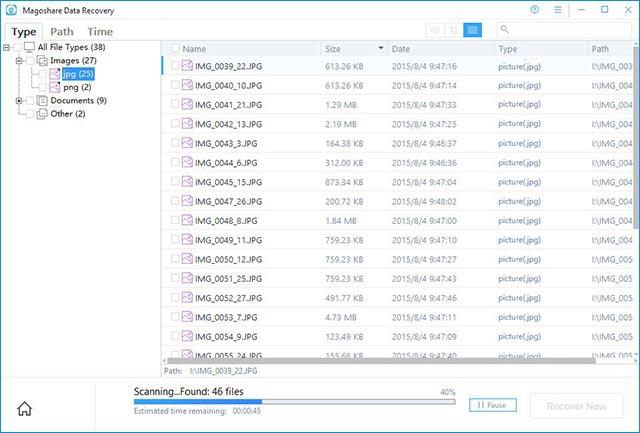Switch to the Type tab
The height and width of the screenshot is (433, 640).
pyautogui.click(x=24, y=31)
